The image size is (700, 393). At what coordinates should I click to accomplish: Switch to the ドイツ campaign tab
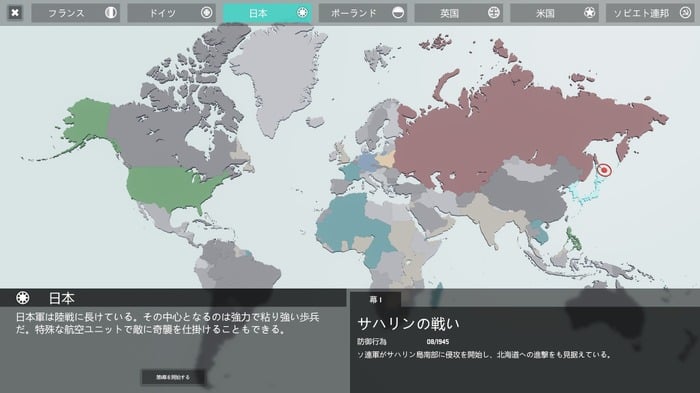pyautogui.click(x=171, y=13)
